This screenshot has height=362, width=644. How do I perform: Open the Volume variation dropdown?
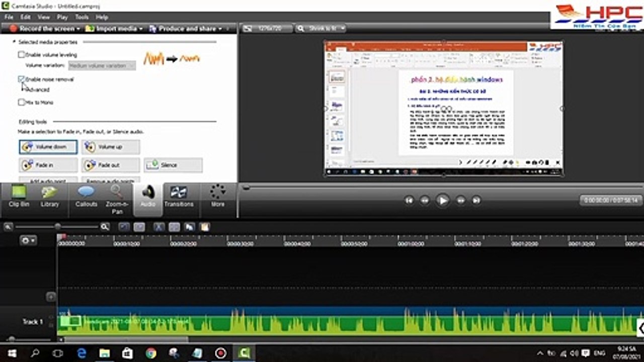(102, 65)
